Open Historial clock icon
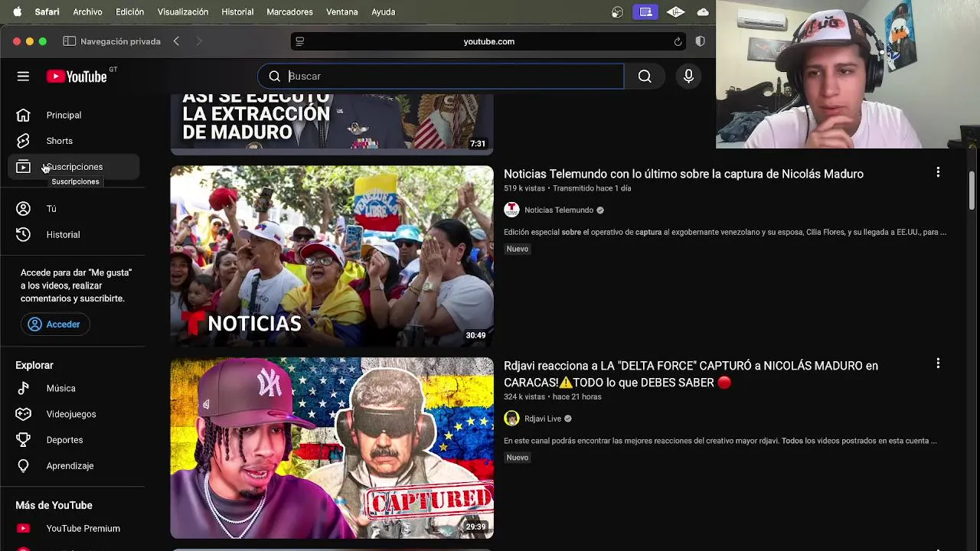 (23, 234)
